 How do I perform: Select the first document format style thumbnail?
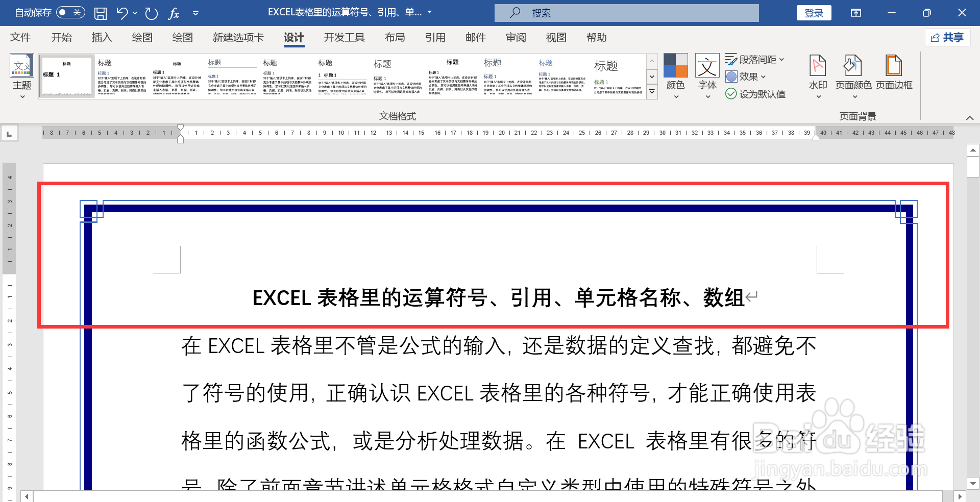tap(67, 76)
